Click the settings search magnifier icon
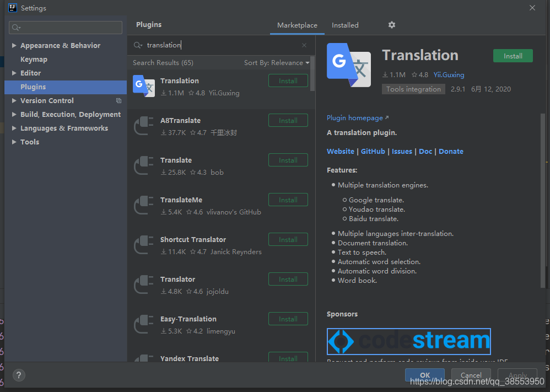550x392 pixels. (16, 28)
